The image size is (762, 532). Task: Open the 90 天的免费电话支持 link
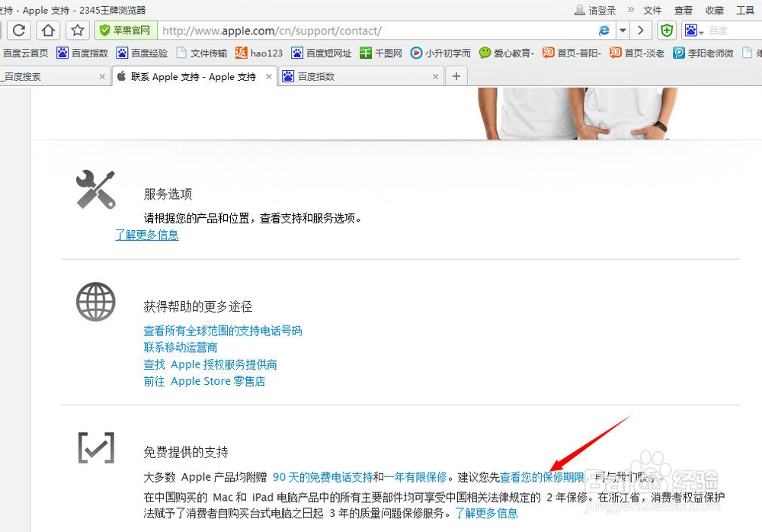pos(322,477)
